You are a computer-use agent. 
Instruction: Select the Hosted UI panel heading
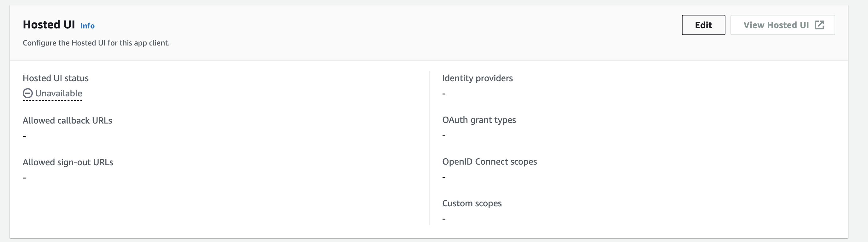tap(49, 25)
